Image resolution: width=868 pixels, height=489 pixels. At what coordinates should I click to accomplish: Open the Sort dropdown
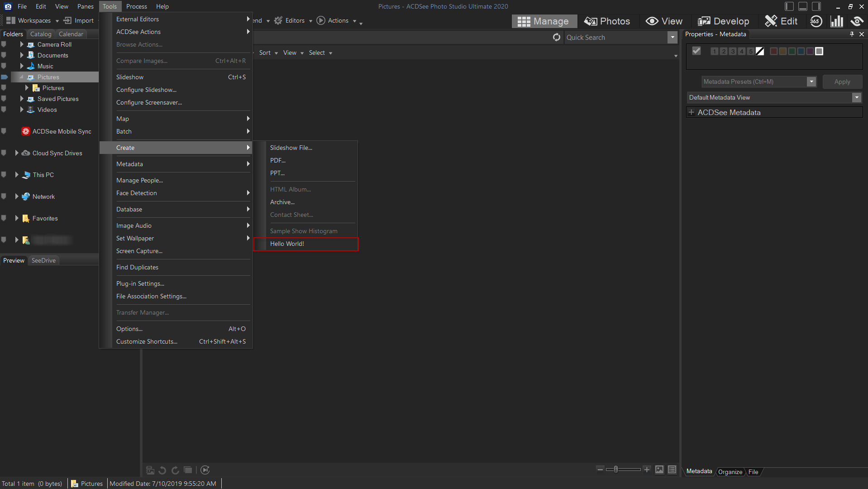(268, 53)
